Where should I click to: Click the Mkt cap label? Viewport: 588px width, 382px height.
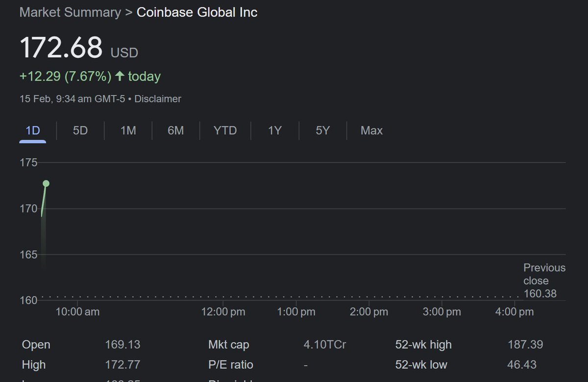[x=229, y=345]
